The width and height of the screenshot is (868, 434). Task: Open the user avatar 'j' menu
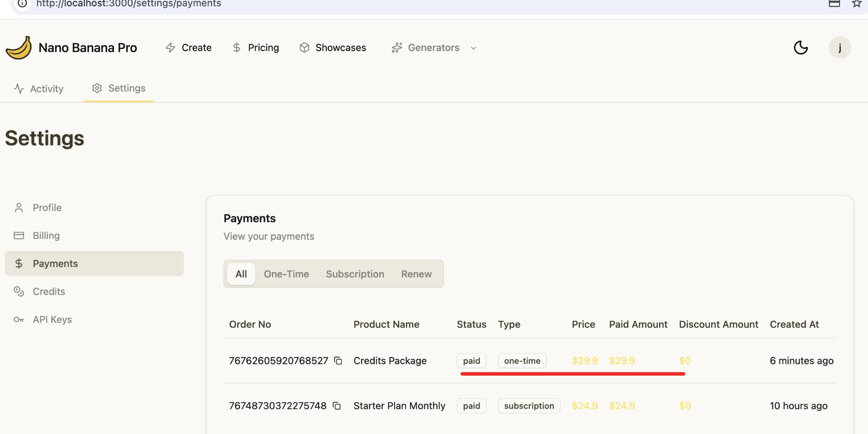click(x=840, y=48)
